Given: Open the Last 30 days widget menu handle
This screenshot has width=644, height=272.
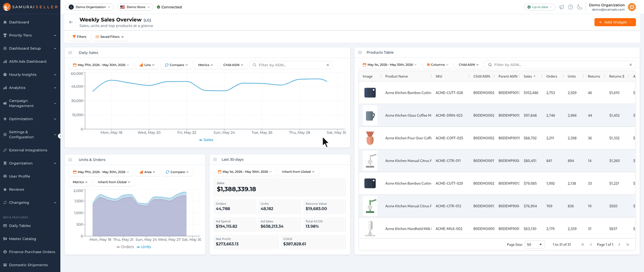Looking at the screenshot, I should (215, 160).
